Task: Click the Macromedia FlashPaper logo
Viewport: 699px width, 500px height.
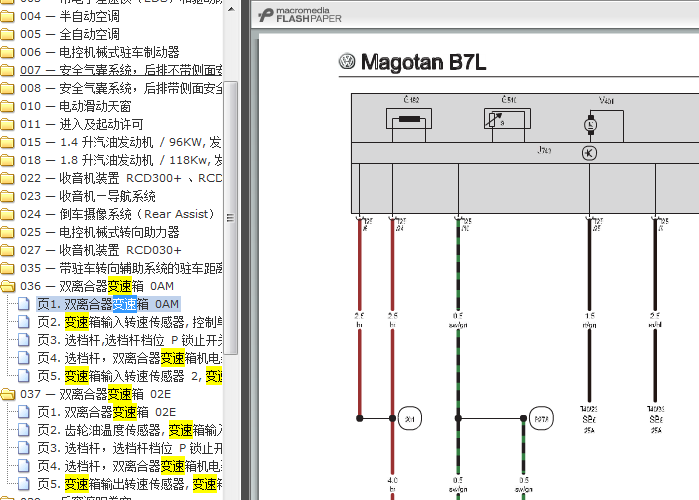Action: click(x=300, y=15)
